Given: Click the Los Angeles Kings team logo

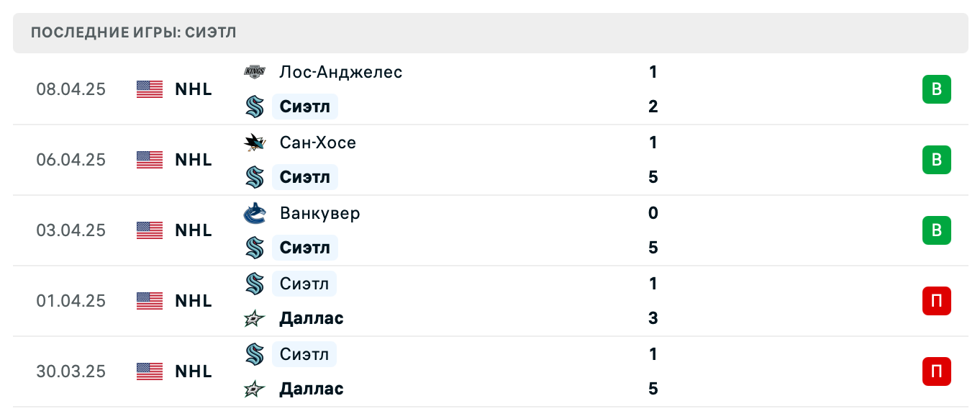Looking at the screenshot, I should point(255,71).
